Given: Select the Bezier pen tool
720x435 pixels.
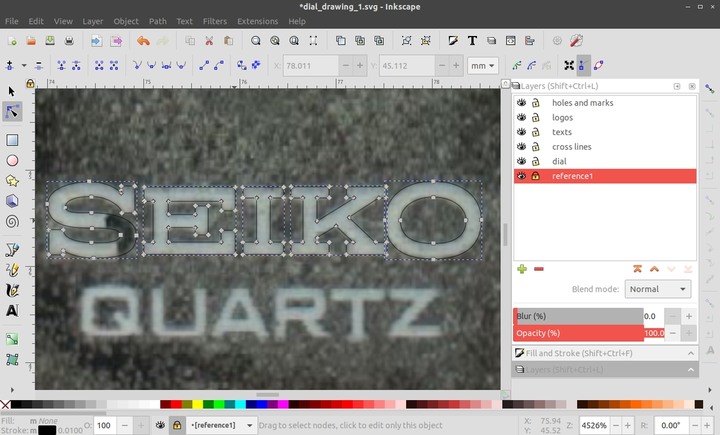Looking at the screenshot, I should [x=12, y=250].
